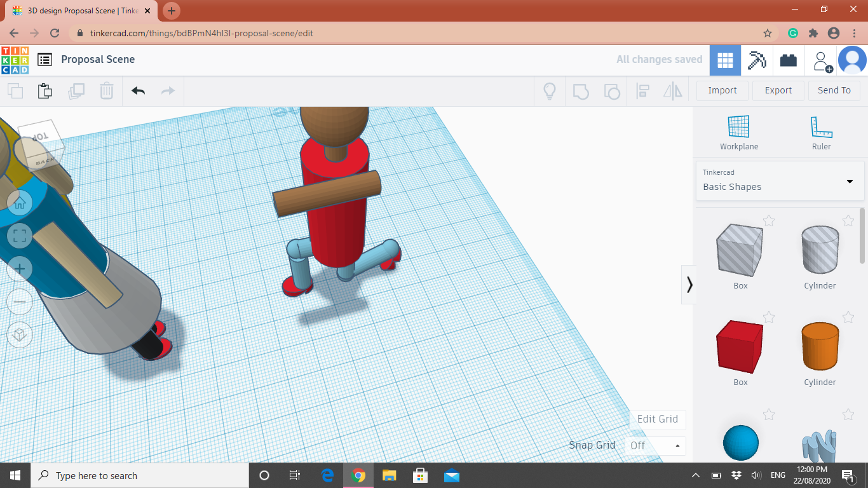Click the Edit Grid button
Screen dimensions: 868x488
pyautogui.click(x=658, y=419)
